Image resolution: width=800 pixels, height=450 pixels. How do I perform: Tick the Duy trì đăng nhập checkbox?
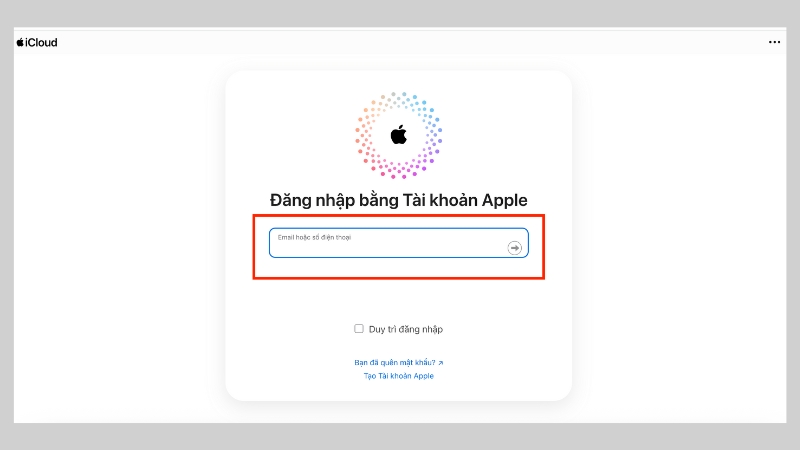click(x=359, y=329)
